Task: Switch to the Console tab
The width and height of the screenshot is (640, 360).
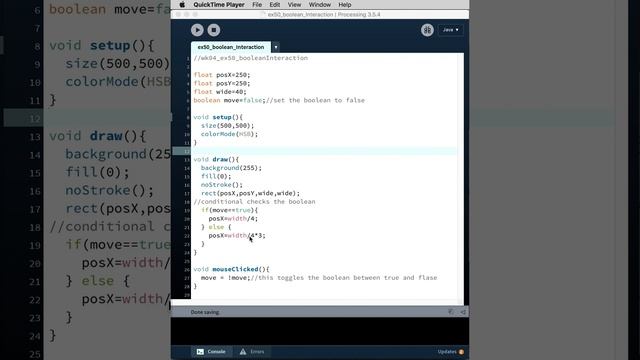Action: [x=211, y=351]
